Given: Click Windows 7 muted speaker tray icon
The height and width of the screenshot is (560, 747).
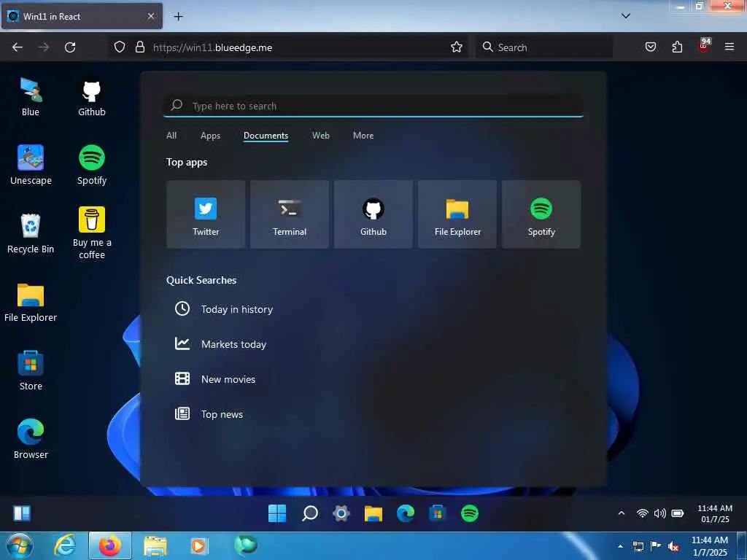Looking at the screenshot, I should [673, 547].
